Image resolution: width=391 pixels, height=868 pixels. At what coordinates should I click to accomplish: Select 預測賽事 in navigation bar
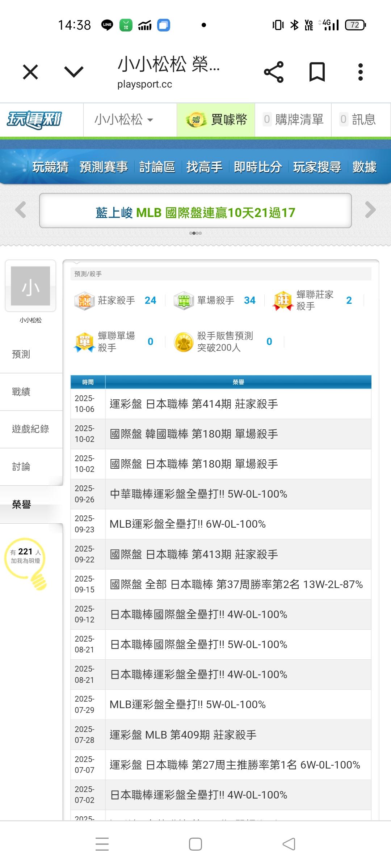pos(104,167)
